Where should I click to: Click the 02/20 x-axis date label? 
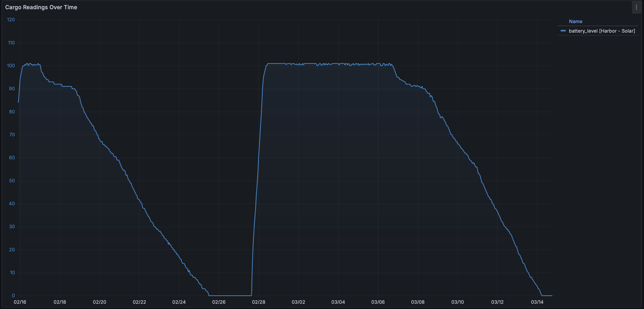[x=99, y=302]
